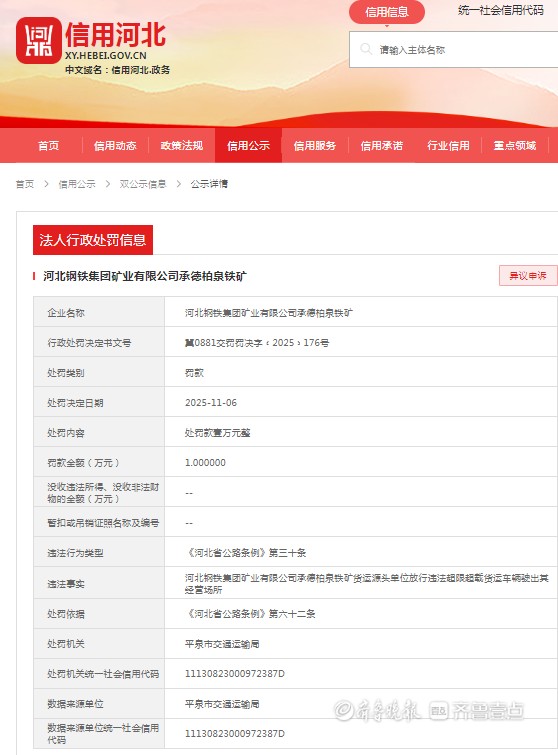Image resolution: width=558 pixels, height=755 pixels.
Task: Click the 信用河北 red logo icon
Action: tap(39, 40)
